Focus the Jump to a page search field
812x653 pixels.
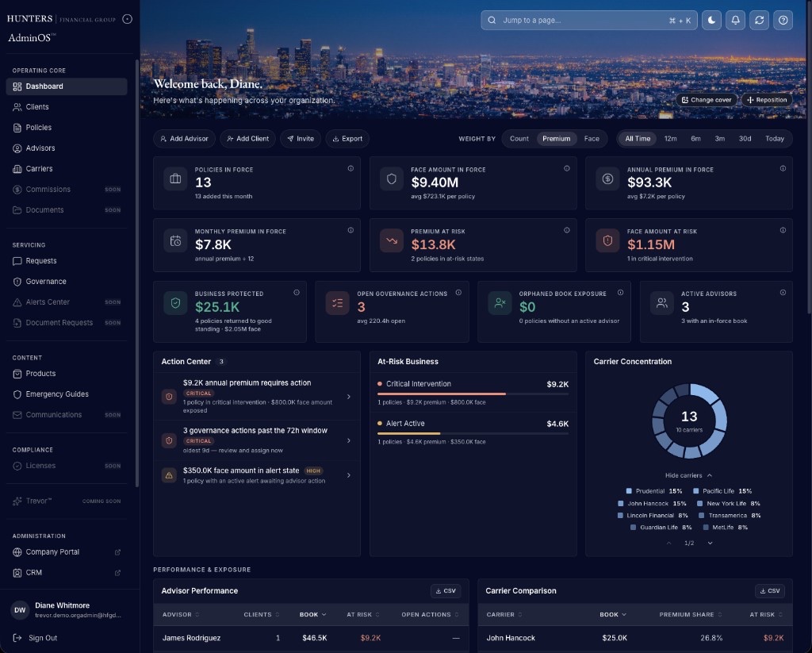pos(589,20)
